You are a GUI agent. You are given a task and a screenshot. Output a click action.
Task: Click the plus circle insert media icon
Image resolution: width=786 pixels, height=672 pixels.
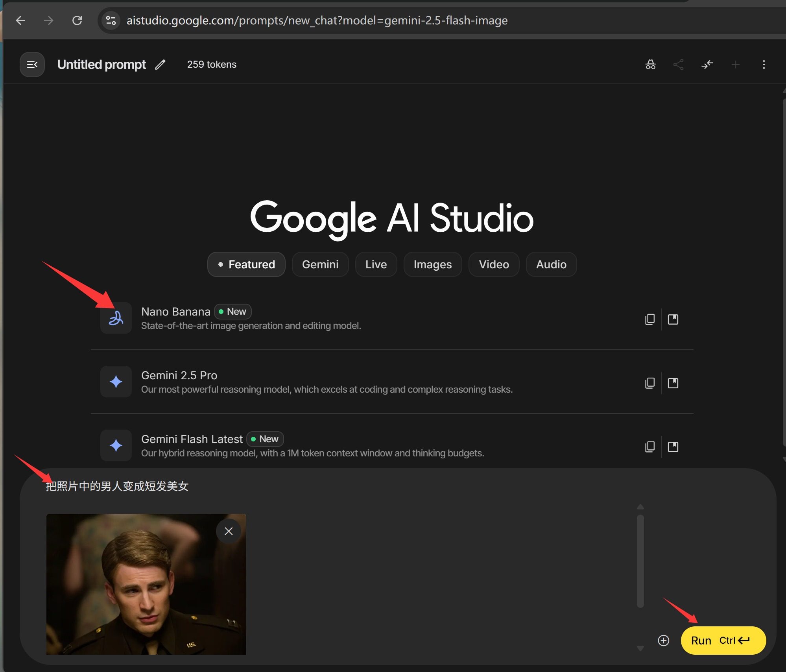663,641
